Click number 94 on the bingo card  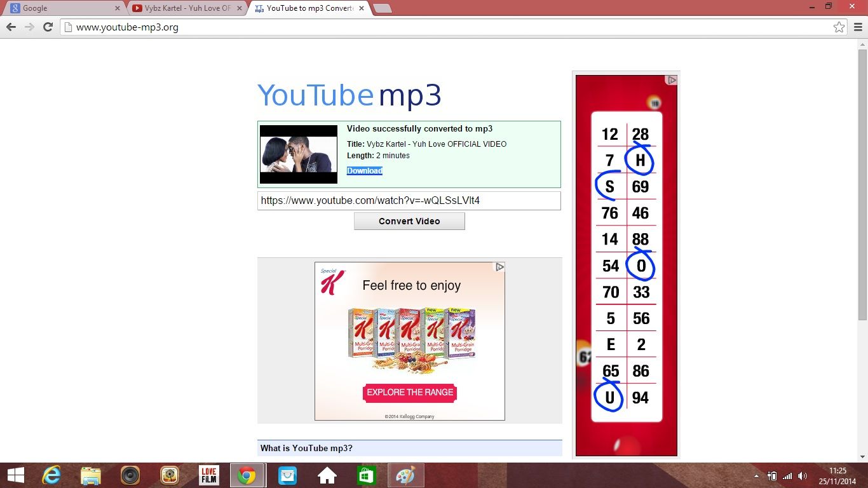pos(641,398)
